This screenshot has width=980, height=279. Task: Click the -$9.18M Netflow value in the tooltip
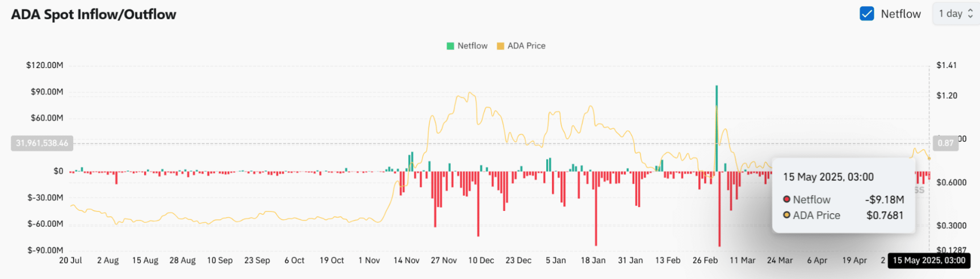pyautogui.click(x=885, y=200)
